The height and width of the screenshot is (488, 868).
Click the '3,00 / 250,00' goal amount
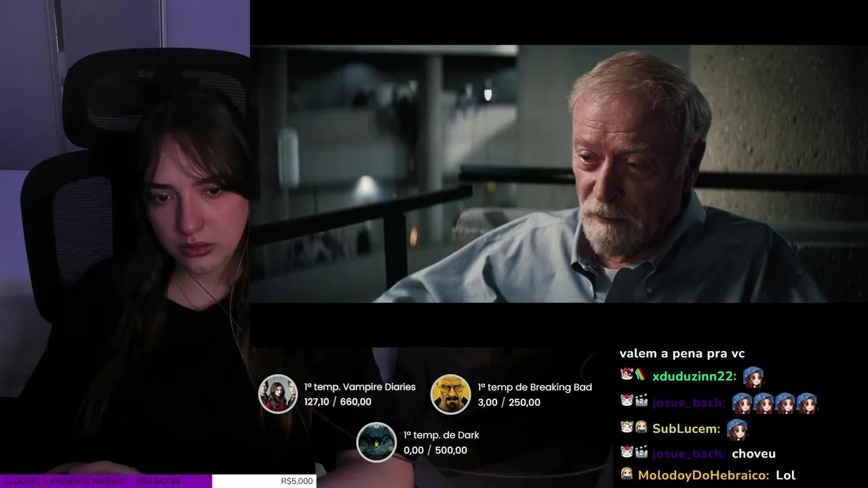tap(509, 403)
